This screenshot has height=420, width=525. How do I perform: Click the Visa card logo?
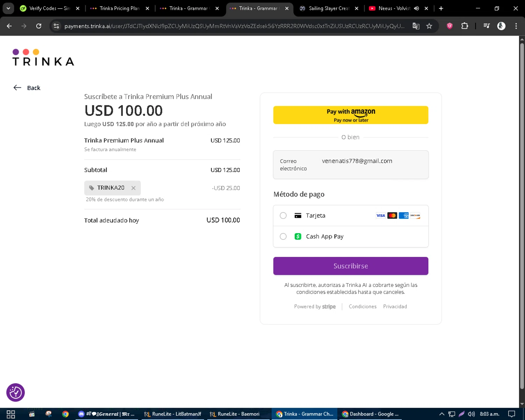[x=380, y=216]
